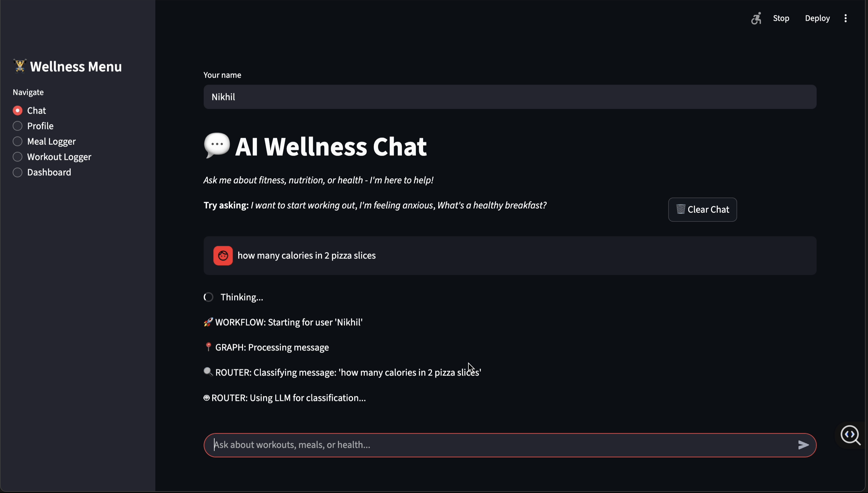
Task: Open the three-dot options menu
Action: [x=846, y=18]
